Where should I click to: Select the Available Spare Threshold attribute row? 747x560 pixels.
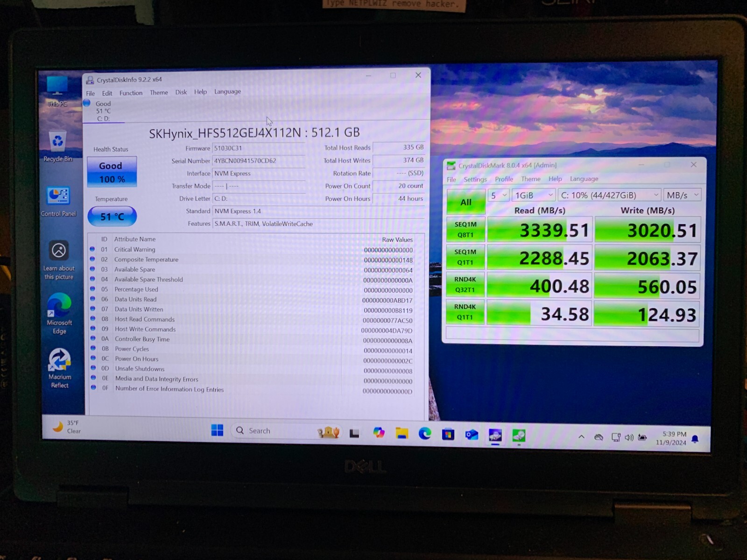point(252,280)
